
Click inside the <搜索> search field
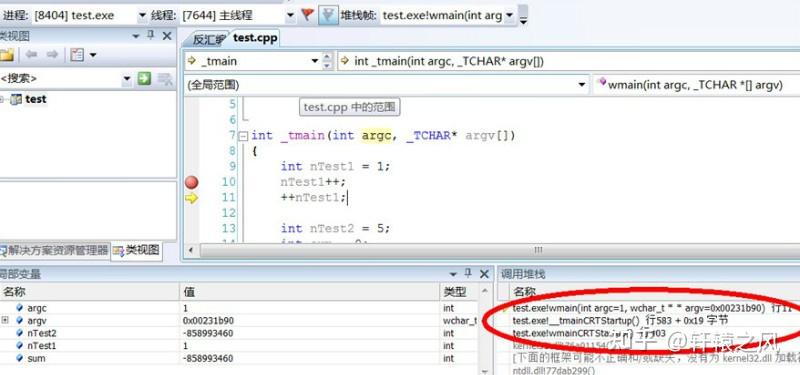pos(61,79)
